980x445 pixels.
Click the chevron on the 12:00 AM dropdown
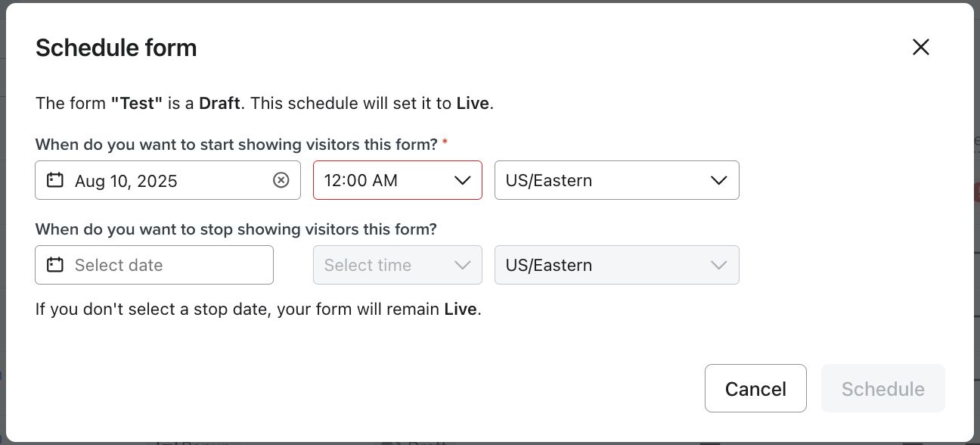click(462, 180)
